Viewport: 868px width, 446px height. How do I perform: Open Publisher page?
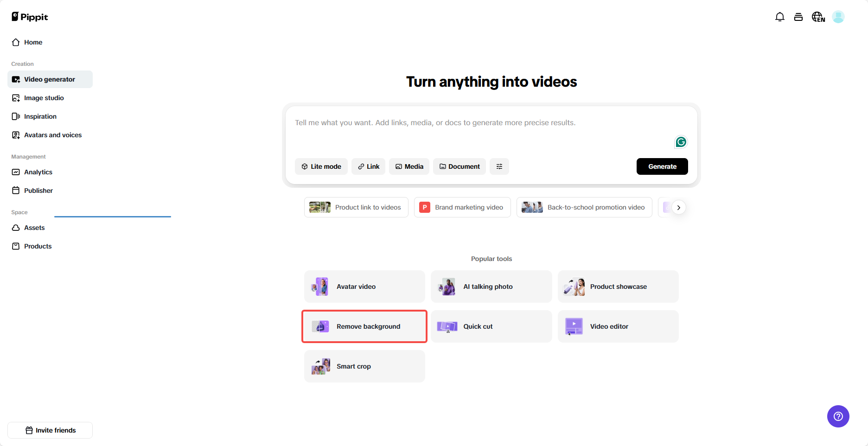point(50,191)
